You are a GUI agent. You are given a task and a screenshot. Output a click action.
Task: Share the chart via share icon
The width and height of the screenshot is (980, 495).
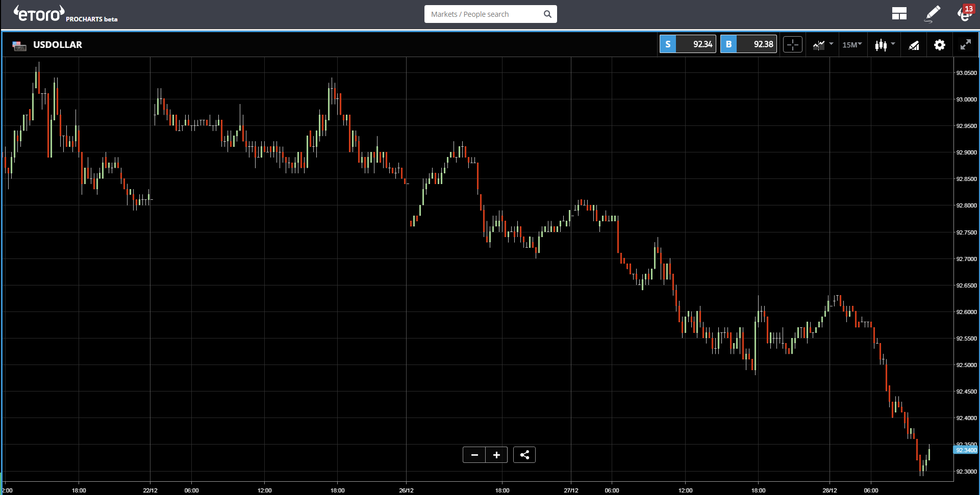pyautogui.click(x=524, y=455)
